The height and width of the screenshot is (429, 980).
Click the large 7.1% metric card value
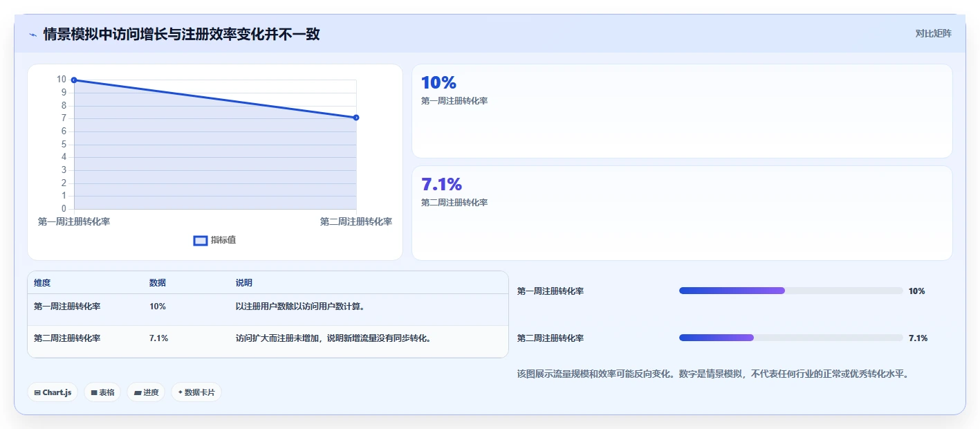pos(441,184)
